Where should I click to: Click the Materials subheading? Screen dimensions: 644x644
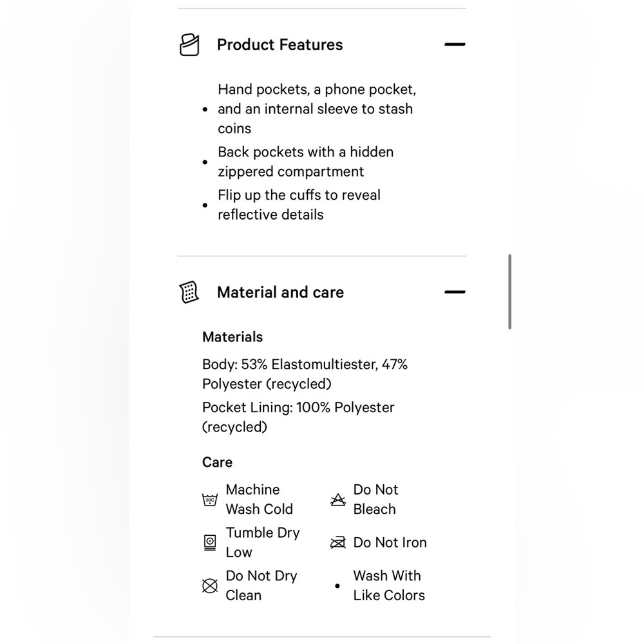pos(232,337)
